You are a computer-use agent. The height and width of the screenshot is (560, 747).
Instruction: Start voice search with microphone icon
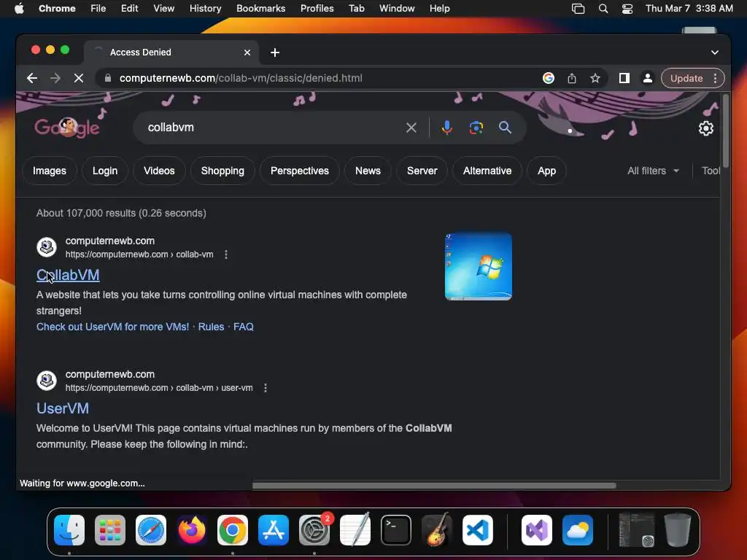pyautogui.click(x=446, y=128)
